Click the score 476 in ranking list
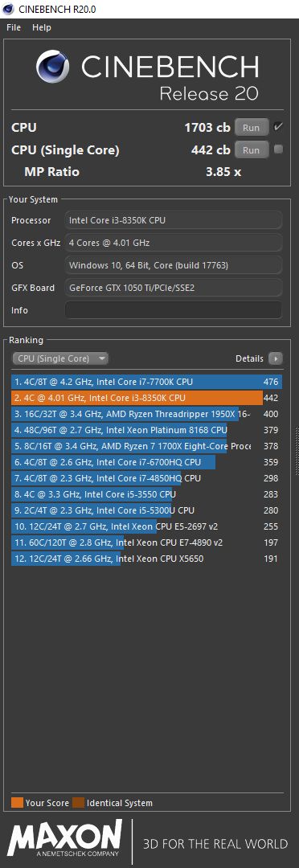This screenshot has height=868, width=299. tap(271, 382)
